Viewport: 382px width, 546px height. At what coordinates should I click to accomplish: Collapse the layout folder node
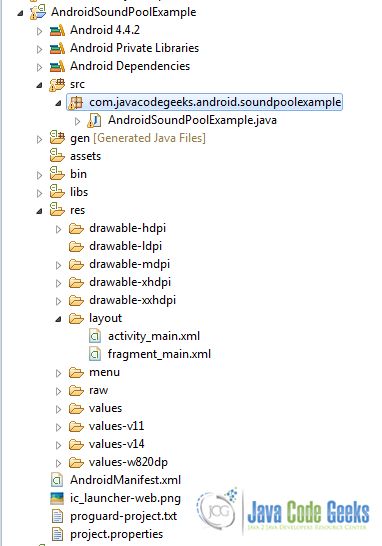tap(59, 319)
